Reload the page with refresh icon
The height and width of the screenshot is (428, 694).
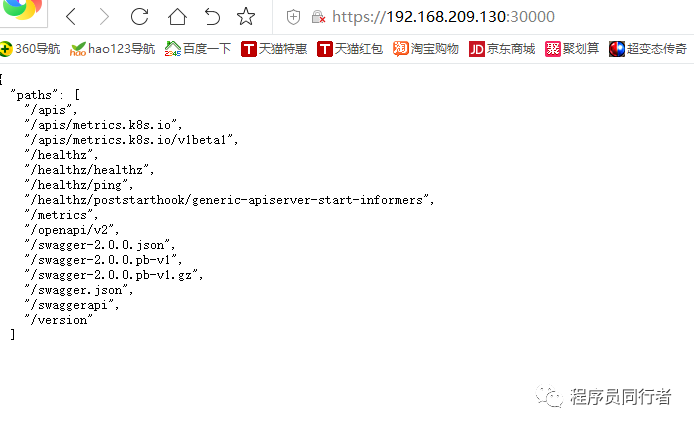coord(139,17)
